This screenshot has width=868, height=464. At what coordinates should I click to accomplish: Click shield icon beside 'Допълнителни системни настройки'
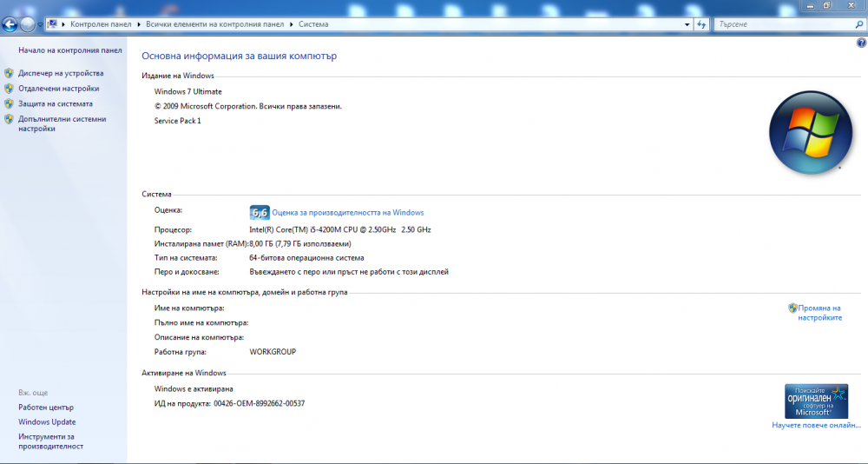(x=9, y=119)
